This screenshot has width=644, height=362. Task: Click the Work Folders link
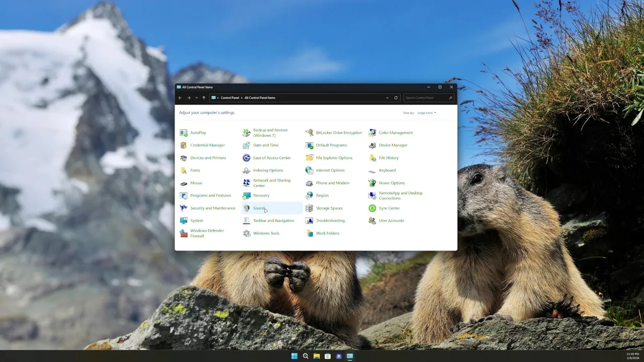(328, 233)
